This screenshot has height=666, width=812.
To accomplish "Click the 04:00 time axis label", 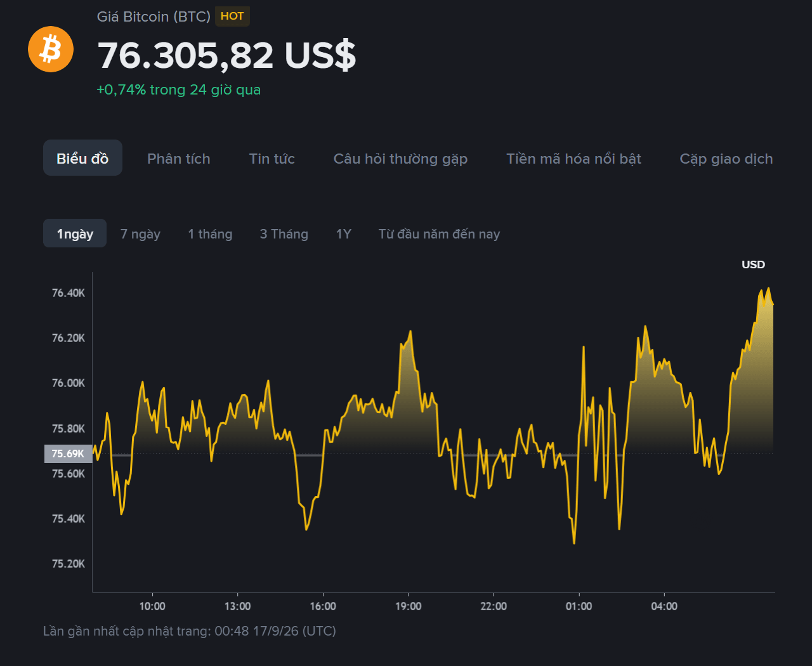I will (664, 606).
